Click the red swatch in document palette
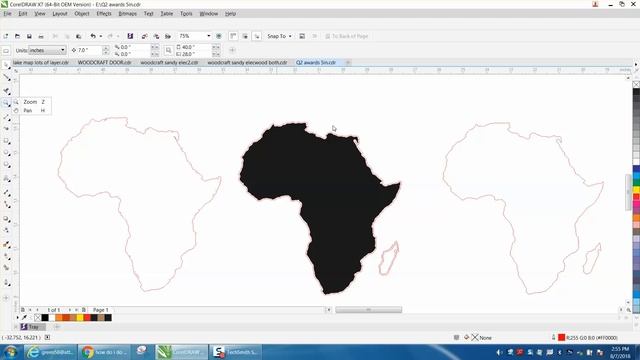The image size is (640, 360). [87, 318]
